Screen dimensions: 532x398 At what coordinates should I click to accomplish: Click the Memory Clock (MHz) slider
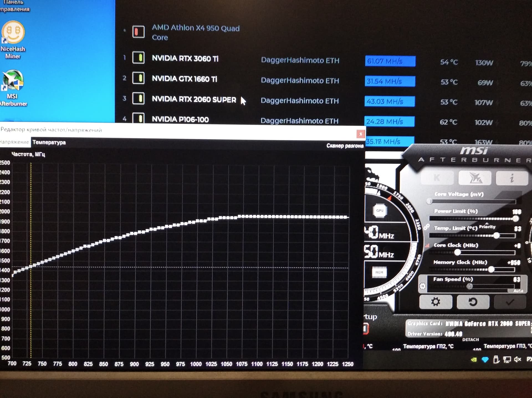(472, 269)
